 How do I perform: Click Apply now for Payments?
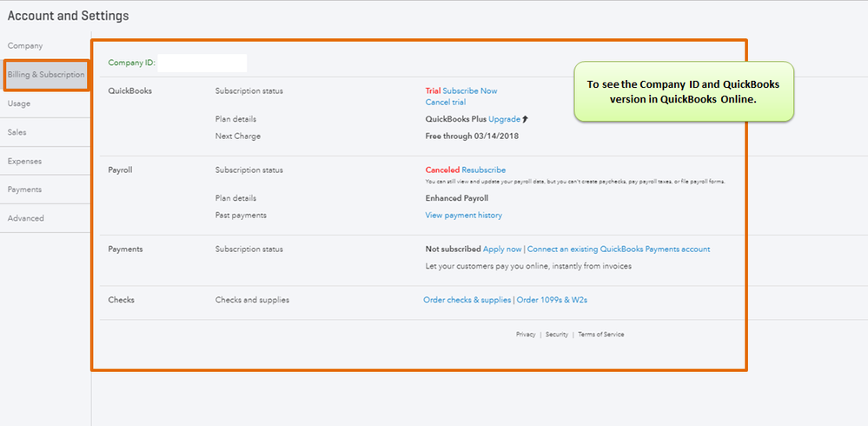[x=502, y=250]
